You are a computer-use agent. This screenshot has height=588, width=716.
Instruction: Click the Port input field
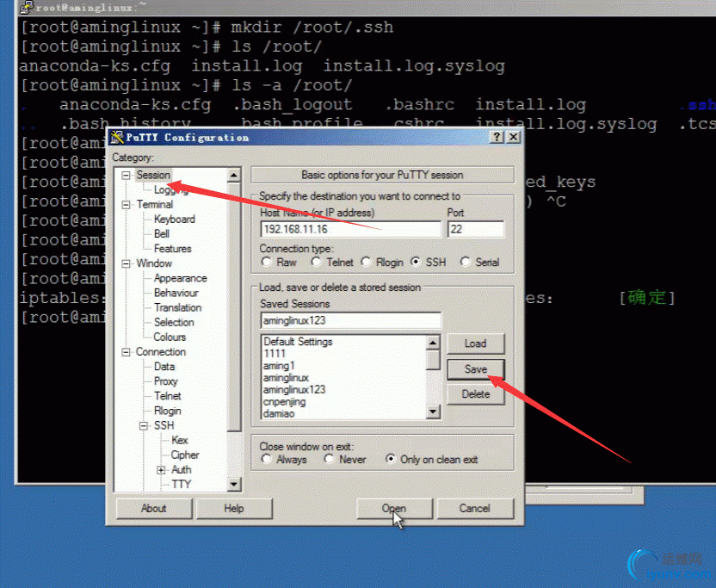pyautogui.click(x=476, y=229)
